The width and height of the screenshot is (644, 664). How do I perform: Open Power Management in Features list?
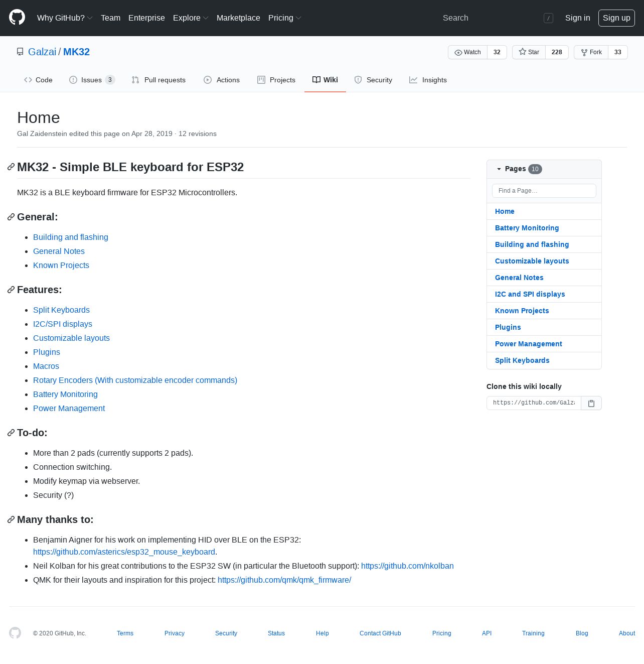pyautogui.click(x=69, y=408)
